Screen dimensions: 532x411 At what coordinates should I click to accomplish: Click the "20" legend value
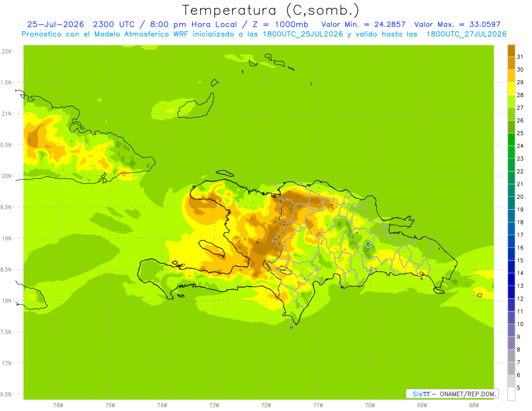(520, 197)
